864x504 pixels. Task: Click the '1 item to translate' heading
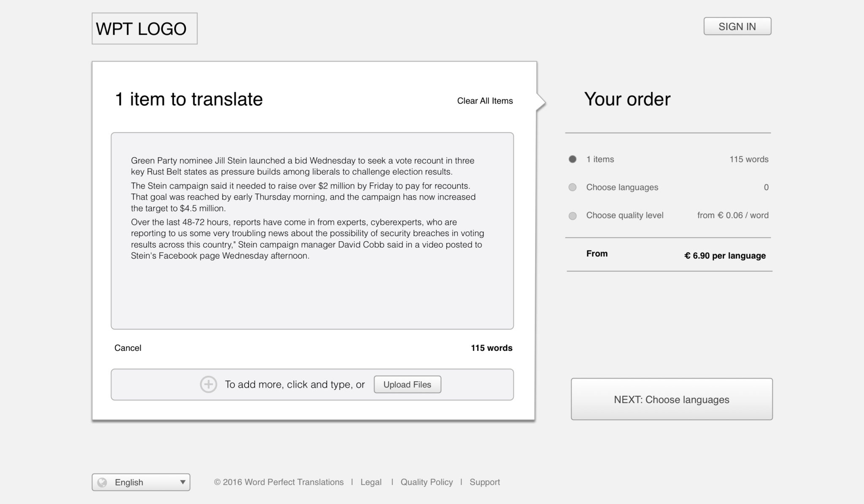coord(189,99)
